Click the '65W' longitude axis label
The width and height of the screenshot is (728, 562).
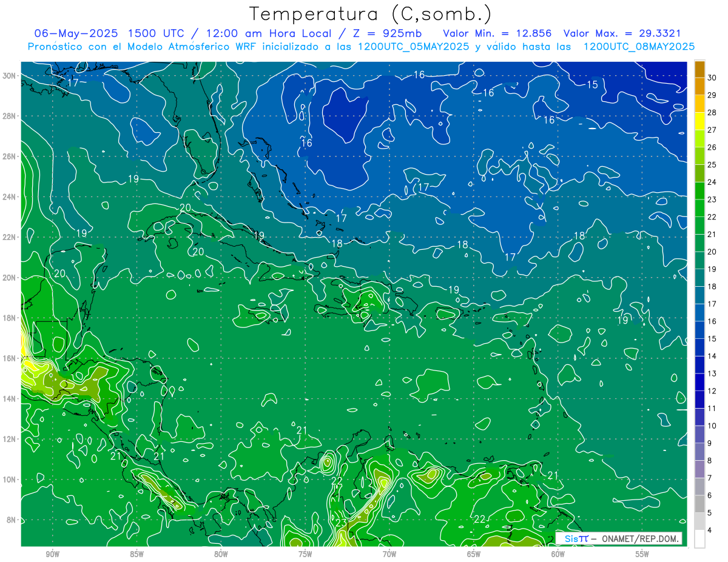coord(474,554)
